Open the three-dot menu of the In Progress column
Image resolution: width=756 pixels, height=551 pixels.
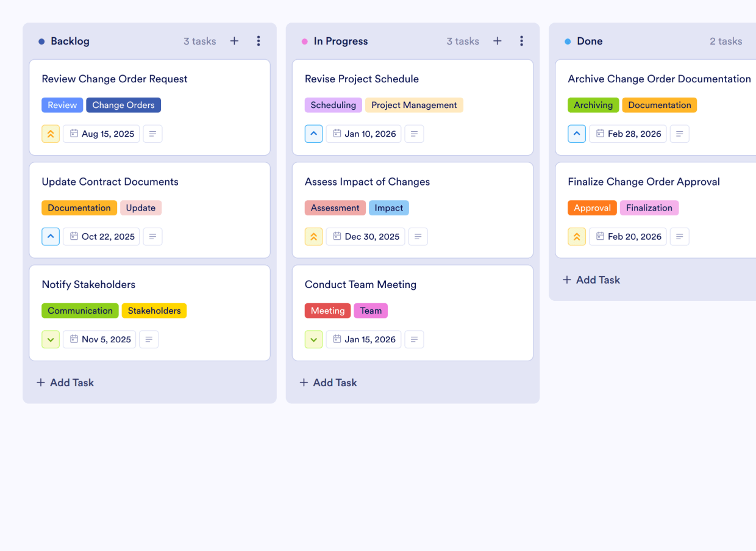[x=521, y=40]
